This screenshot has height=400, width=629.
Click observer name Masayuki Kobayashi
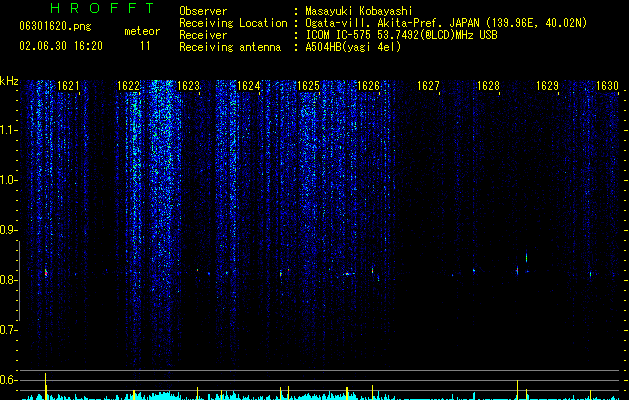(x=359, y=11)
